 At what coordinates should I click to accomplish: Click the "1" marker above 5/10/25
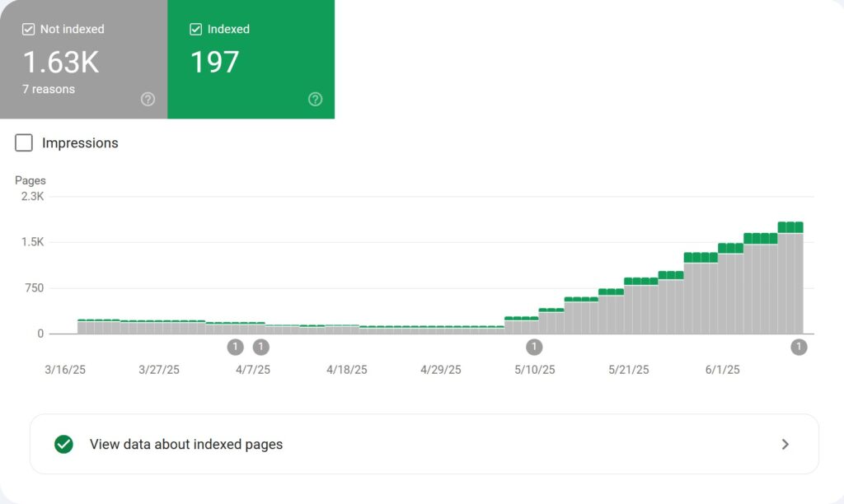coord(534,347)
